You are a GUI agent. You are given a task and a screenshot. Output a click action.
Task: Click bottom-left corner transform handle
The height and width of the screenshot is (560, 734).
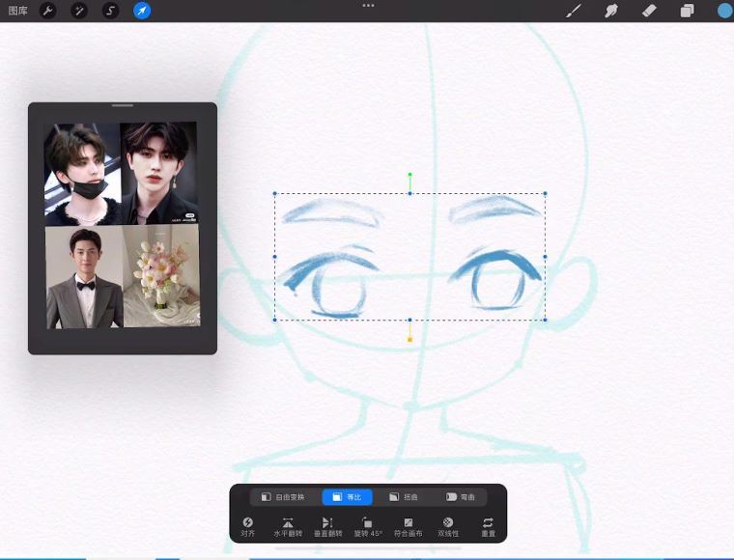pyautogui.click(x=275, y=320)
